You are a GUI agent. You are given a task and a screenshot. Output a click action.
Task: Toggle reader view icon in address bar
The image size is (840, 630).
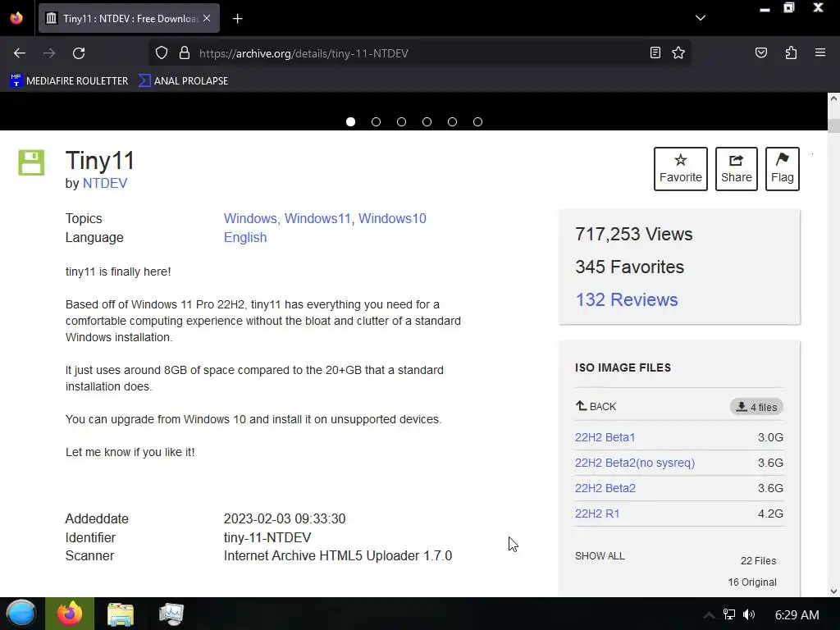tap(655, 52)
